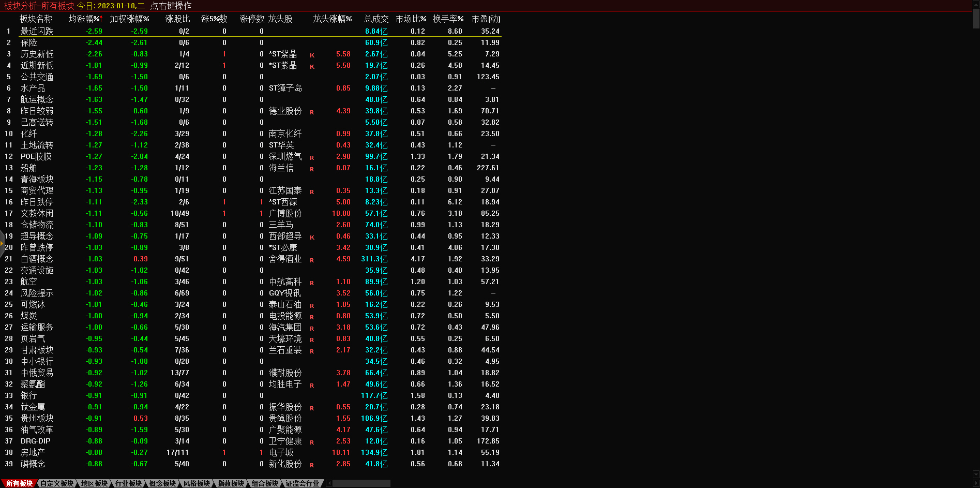The height and width of the screenshot is (488, 980).
Task: Click the K marker beside 西部超导
Action: tap(312, 237)
